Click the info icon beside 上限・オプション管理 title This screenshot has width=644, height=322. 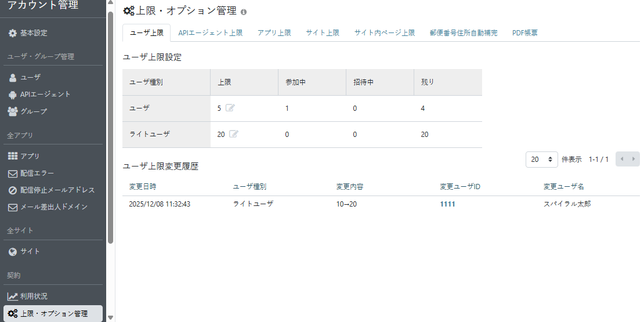(x=244, y=12)
